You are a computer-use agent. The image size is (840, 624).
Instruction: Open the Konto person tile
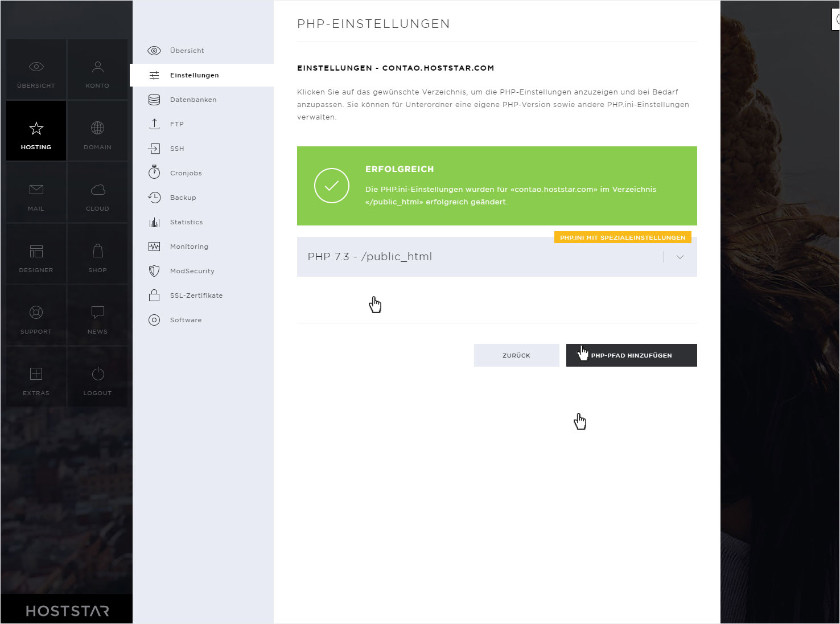tap(98, 69)
